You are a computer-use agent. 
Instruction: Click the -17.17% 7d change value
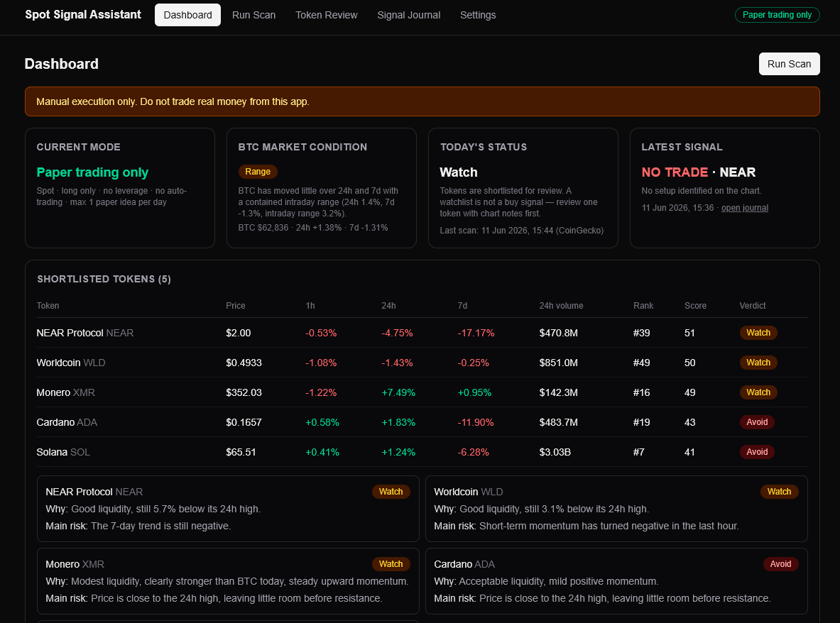[x=476, y=333]
